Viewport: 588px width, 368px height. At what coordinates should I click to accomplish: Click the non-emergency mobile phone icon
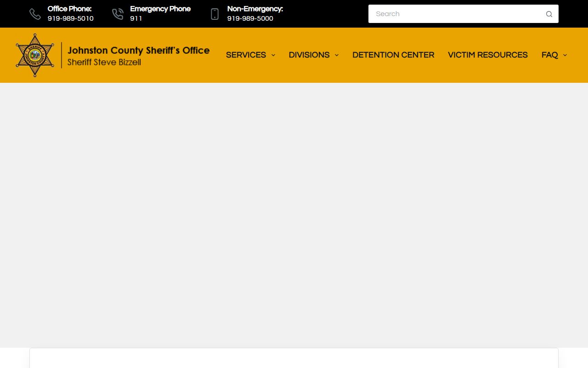pos(215,14)
